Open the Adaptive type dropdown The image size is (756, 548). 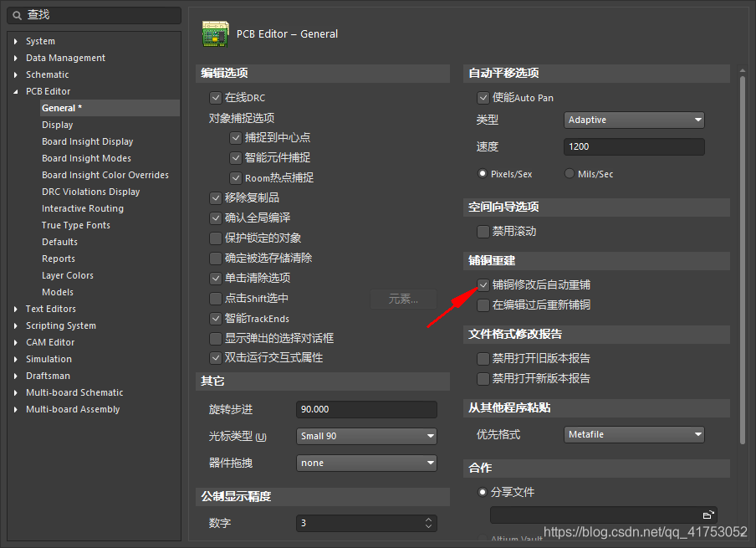point(634,120)
